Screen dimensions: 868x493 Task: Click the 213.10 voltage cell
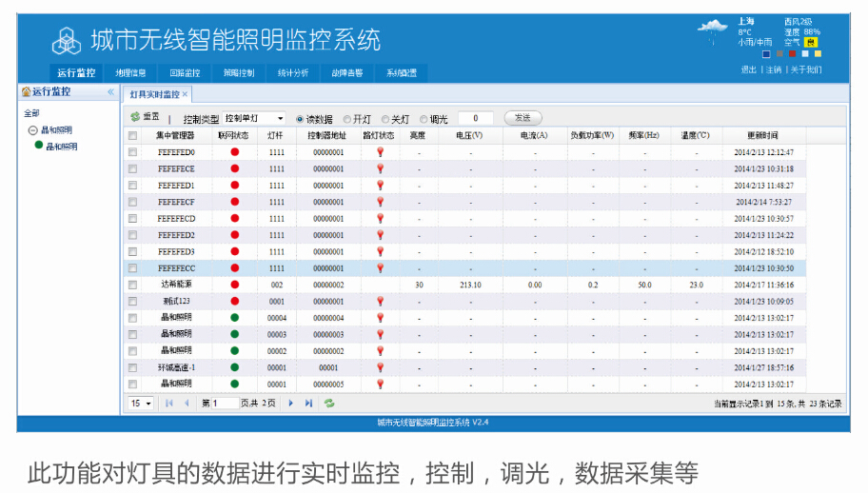tap(470, 285)
